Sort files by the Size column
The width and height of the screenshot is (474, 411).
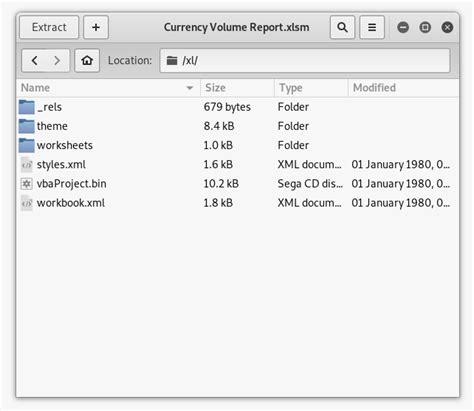coord(237,88)
